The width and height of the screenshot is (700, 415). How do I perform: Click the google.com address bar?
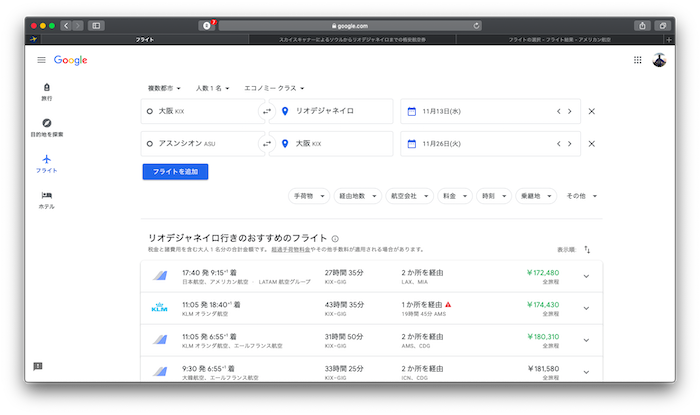tap(350, 25)
